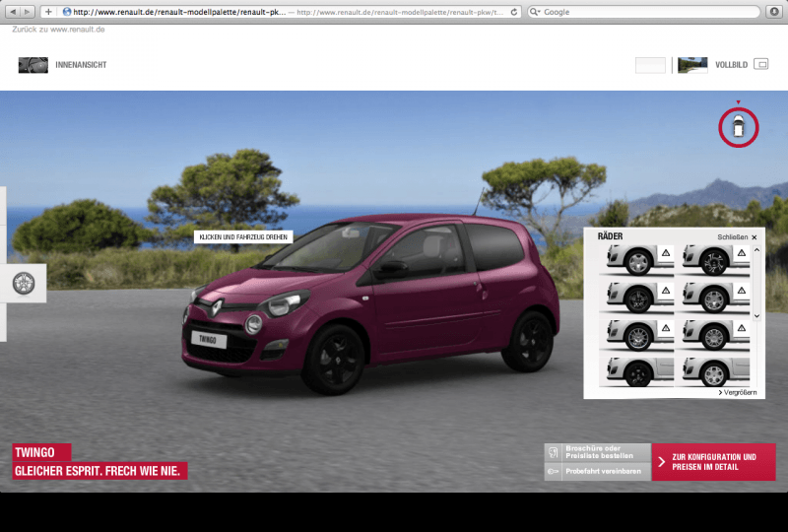The width and height of the screenshot is (788, 532).
Task: Close the Räder panel via Schließen
Action: click(x=737, y=236)
